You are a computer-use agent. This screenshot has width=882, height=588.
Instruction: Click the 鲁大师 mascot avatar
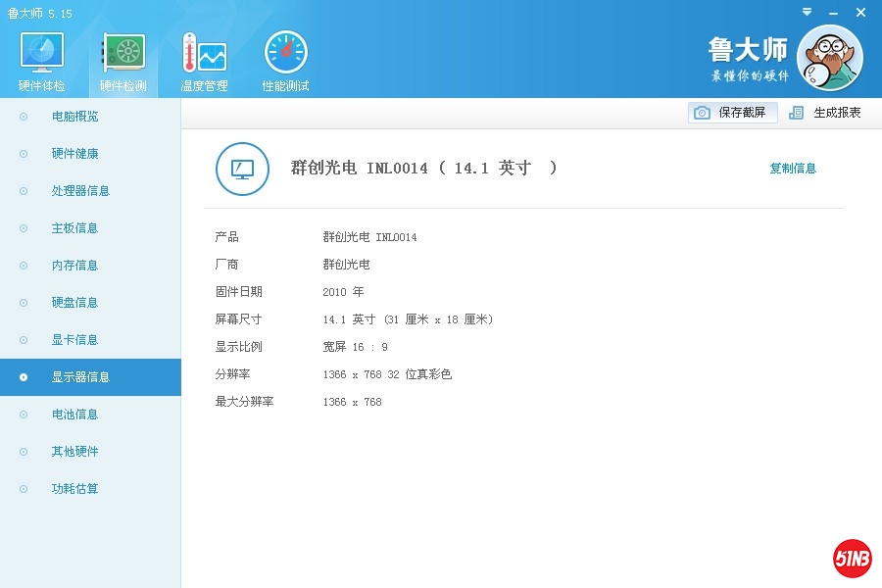(x=829, y=58)
